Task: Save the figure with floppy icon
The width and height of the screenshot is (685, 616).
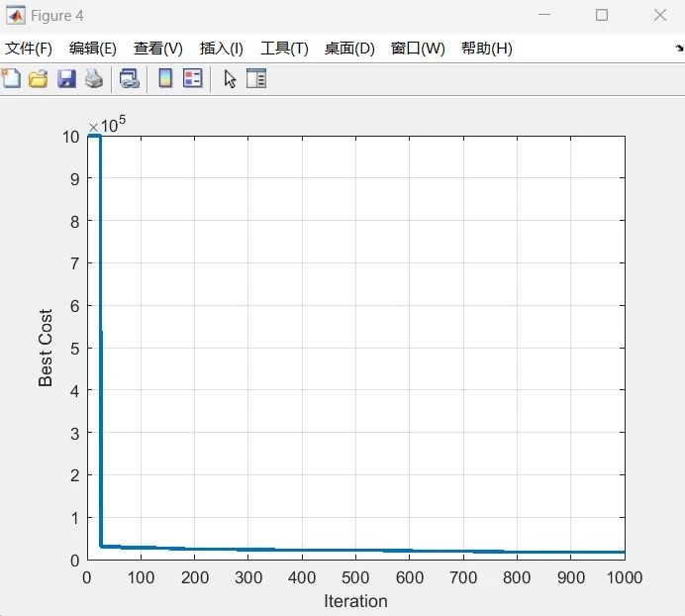Action: point(66,79)
